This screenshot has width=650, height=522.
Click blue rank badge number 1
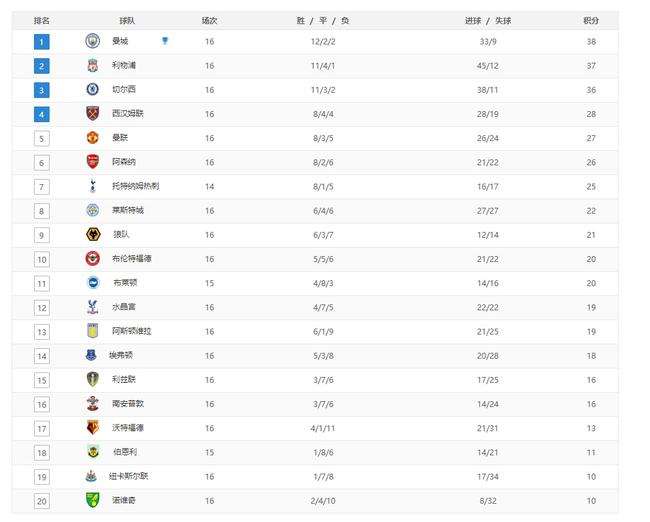[41, 41]
